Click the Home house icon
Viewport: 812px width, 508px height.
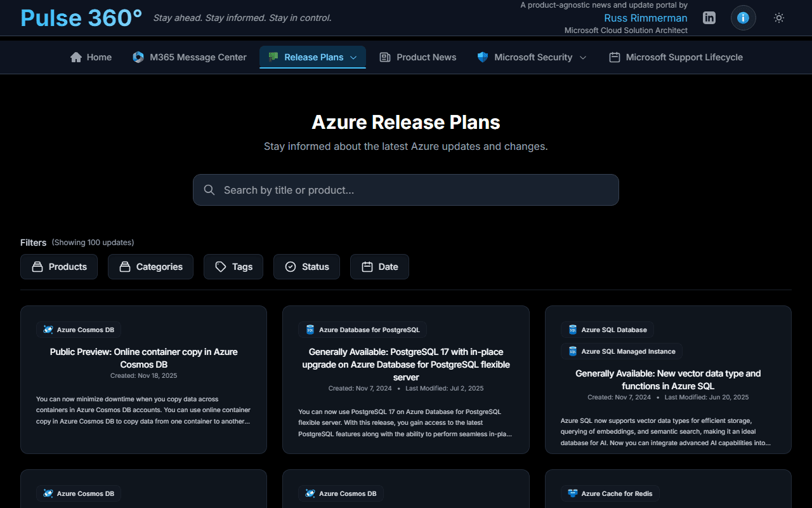click(x=76, y=57)
